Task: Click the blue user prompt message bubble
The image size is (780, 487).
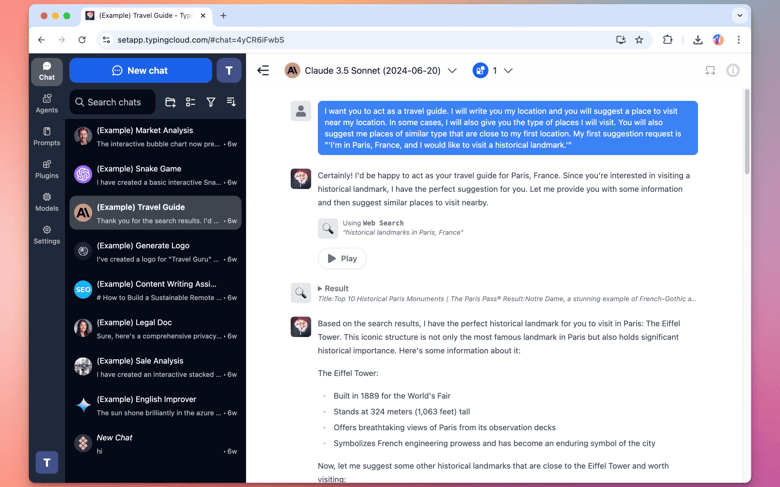Action: pyautogui.click(x=507, y=128)
